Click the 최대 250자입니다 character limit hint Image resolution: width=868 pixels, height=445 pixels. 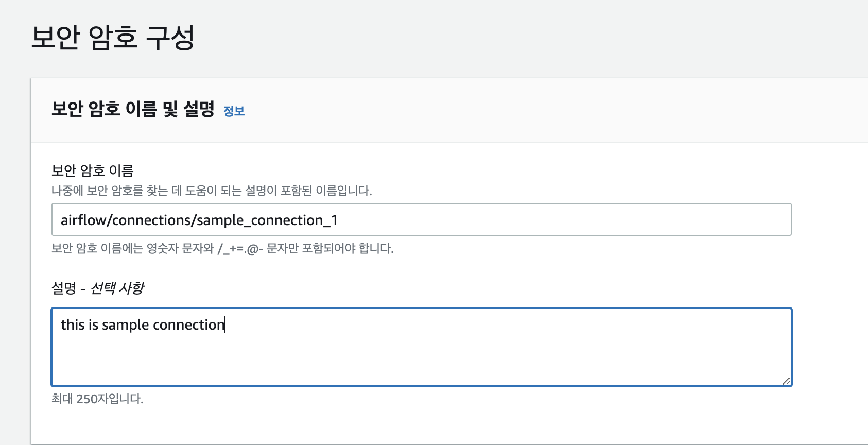[98, 397]
